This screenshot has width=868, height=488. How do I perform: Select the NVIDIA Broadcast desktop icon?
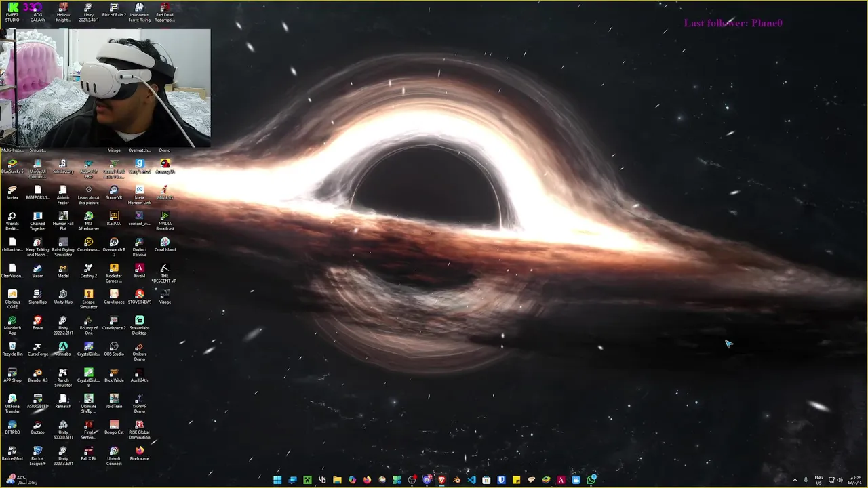165,222
